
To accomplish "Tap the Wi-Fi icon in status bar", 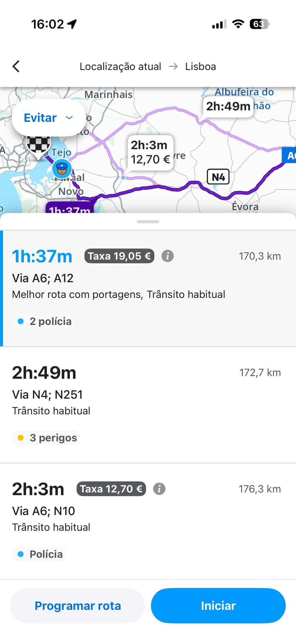I will 238,24.
